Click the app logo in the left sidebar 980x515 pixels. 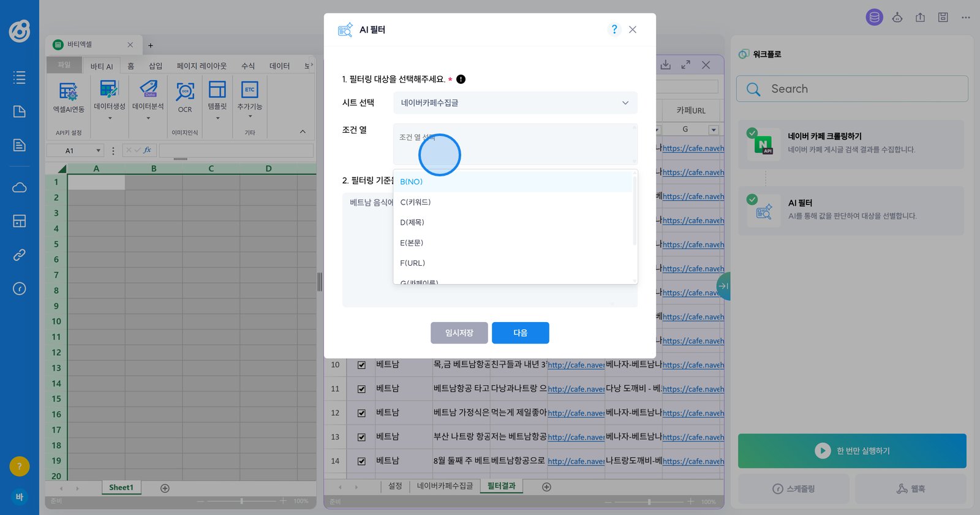click(19, 31)
